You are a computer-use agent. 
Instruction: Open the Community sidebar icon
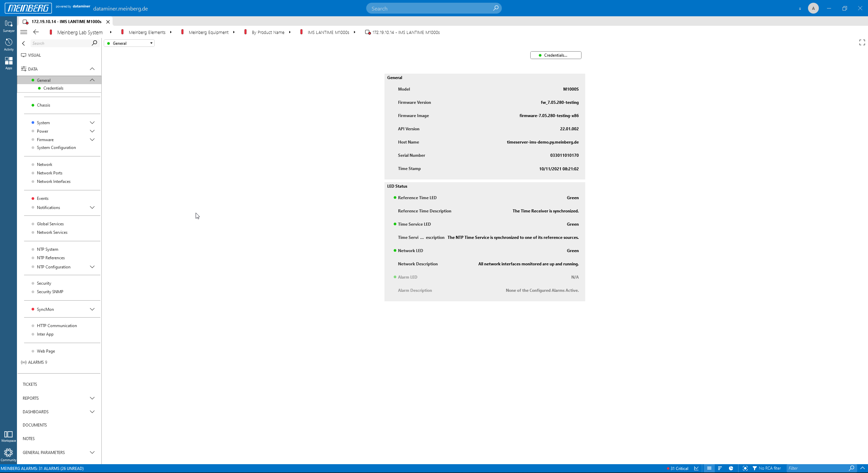coord(8,455)
